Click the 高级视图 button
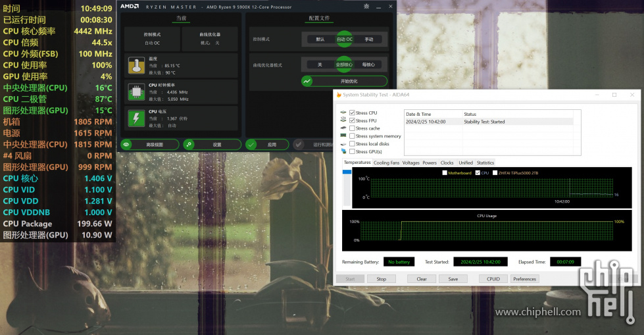This screenshot has width=644, height=335. 150,145
